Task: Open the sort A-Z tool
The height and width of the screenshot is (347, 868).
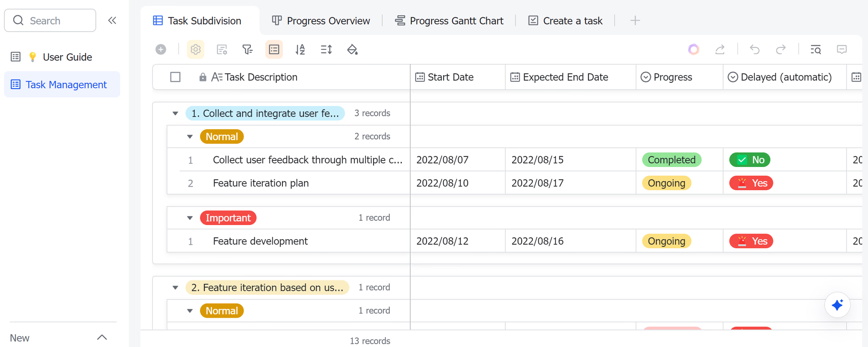Action: 300,50
